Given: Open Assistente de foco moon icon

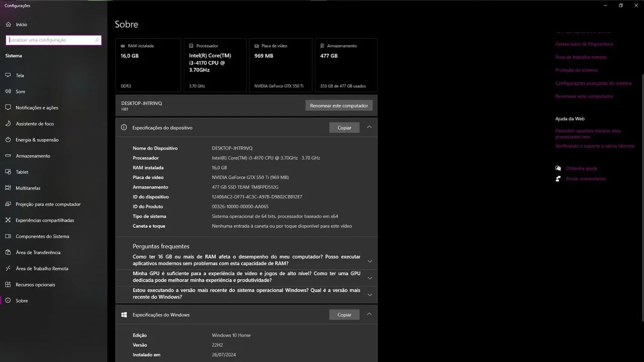Looking at the screenshot, I should [8, 124].
